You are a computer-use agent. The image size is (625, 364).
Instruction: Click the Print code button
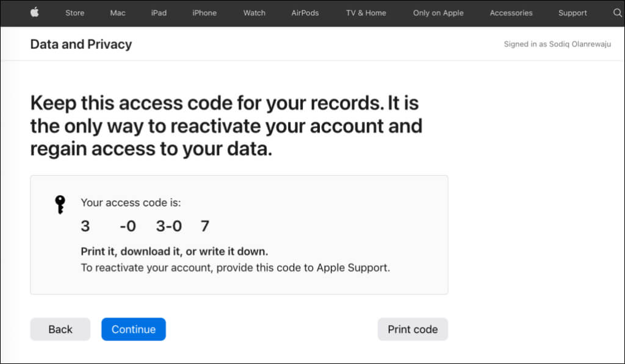tap(413, 329)
